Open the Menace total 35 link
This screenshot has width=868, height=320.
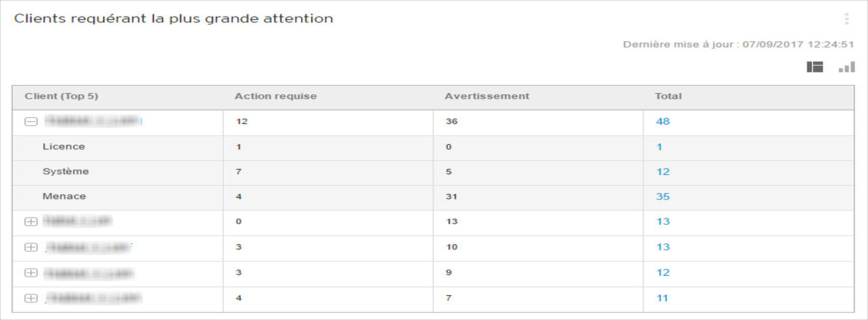[662, 197]
